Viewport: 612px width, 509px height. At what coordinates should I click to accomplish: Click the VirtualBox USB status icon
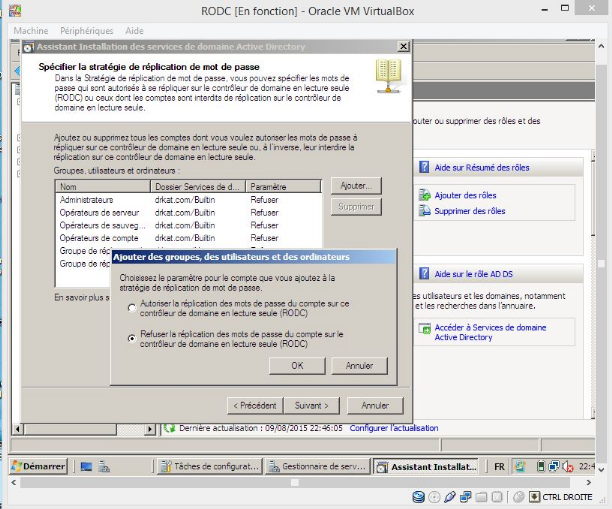click(451, 497)
